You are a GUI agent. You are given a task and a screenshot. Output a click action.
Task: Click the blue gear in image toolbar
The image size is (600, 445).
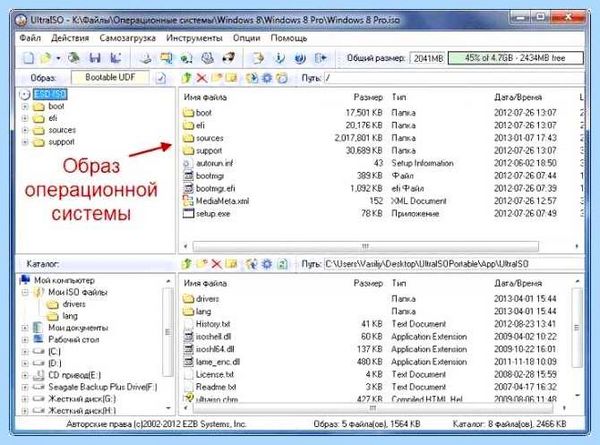[x=267, y=78]
